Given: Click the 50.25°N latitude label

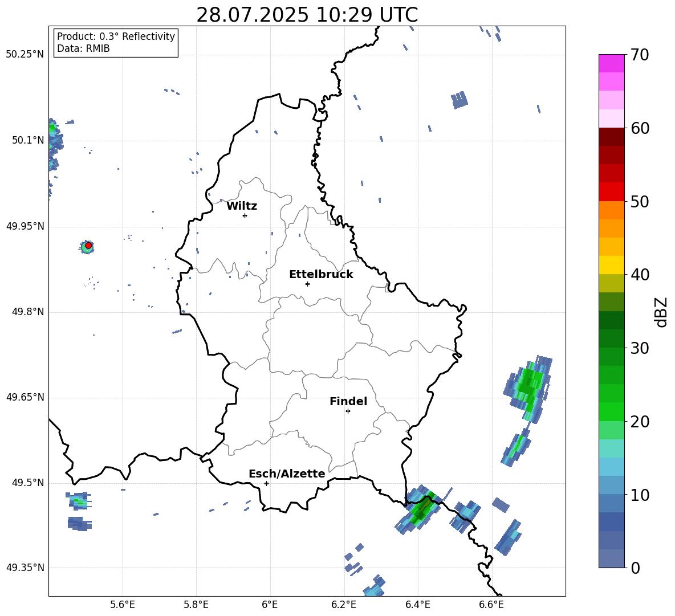Looking at the screenshot, I should (x=25, y=55).
